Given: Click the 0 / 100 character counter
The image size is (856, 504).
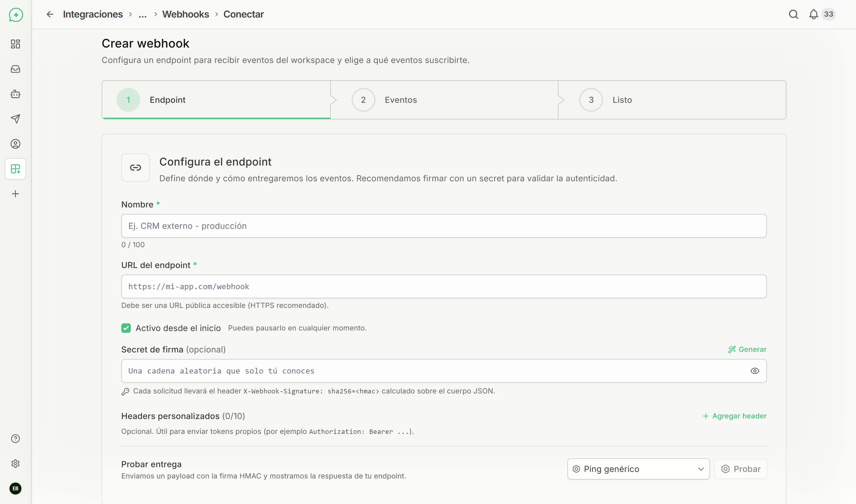Looking at the screenshot, I should coord(133,245).
